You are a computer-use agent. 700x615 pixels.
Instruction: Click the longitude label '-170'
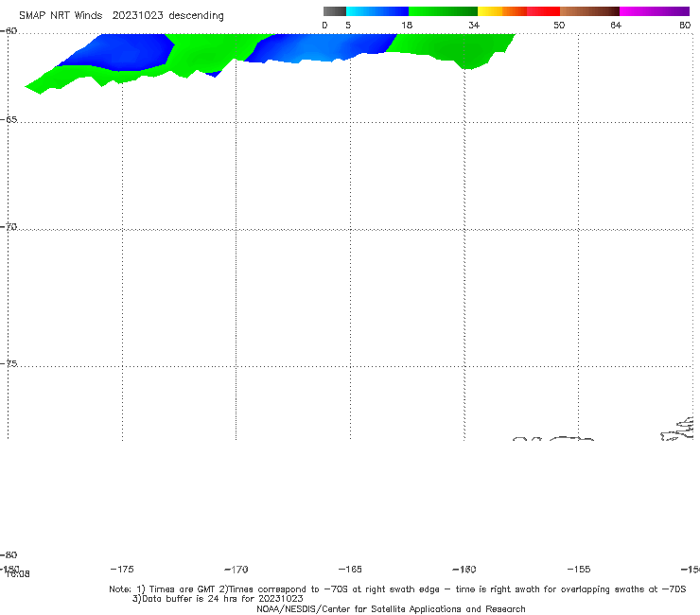point(236,570)
